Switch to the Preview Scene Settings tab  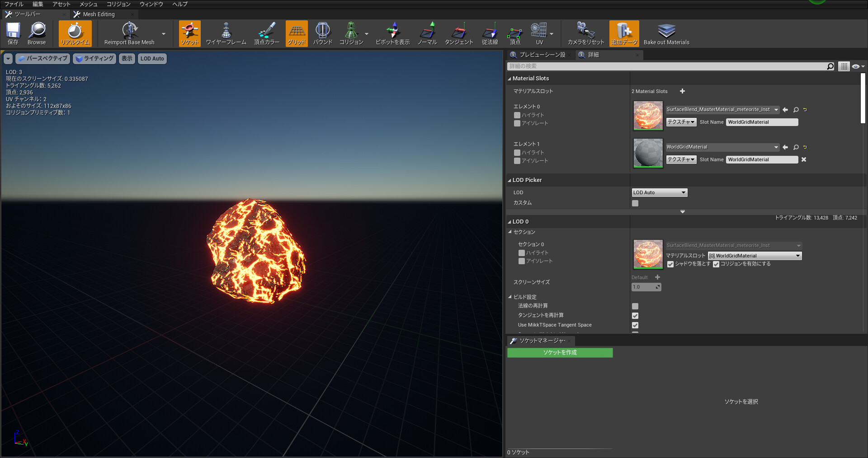coord(542,55)
